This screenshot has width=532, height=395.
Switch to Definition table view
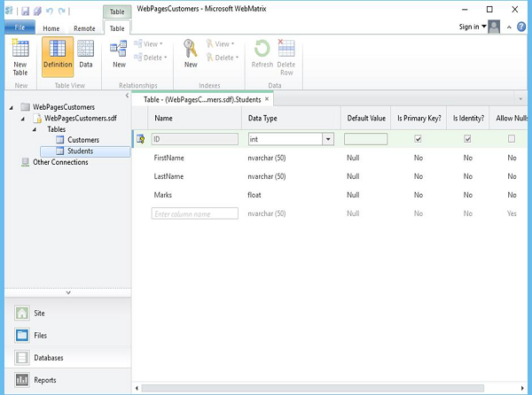click(x=57, y=55)
